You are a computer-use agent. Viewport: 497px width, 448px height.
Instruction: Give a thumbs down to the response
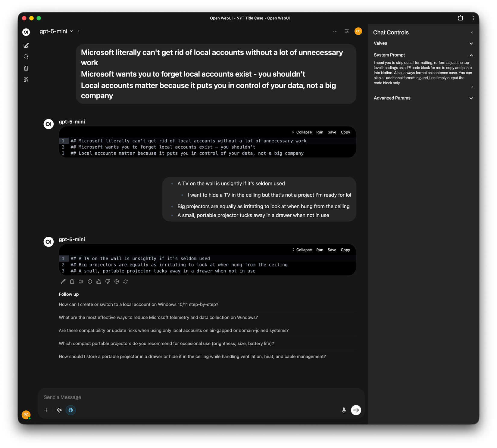pyautogui.click(x=108, y=282)
